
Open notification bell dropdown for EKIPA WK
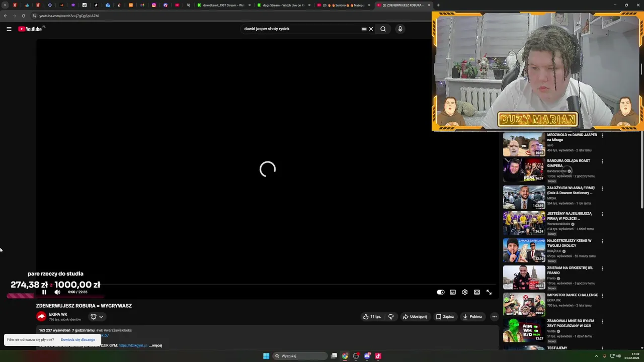[97, 317]
